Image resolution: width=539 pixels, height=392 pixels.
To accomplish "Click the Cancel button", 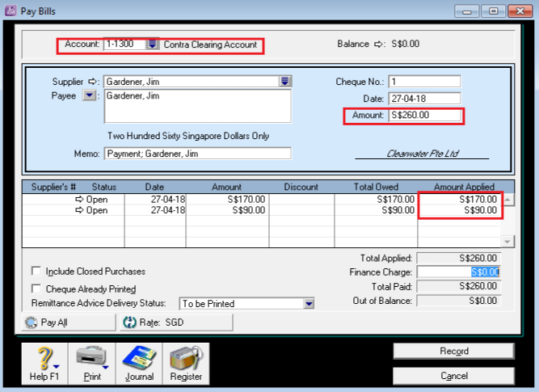I will pyautogui.click(x=454, y=376).
